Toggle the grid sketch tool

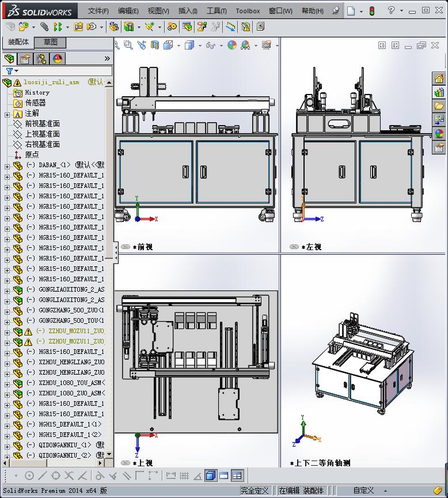(184, 476)
